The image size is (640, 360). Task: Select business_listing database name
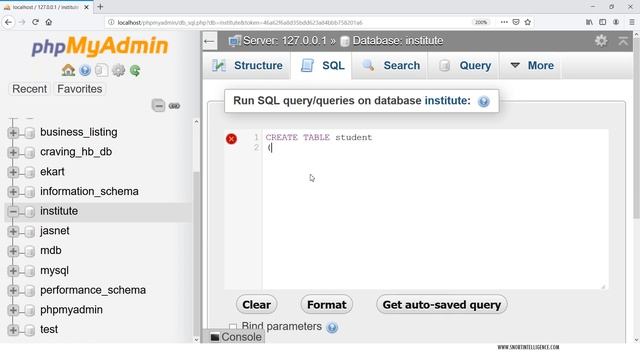tap(78, 132)
